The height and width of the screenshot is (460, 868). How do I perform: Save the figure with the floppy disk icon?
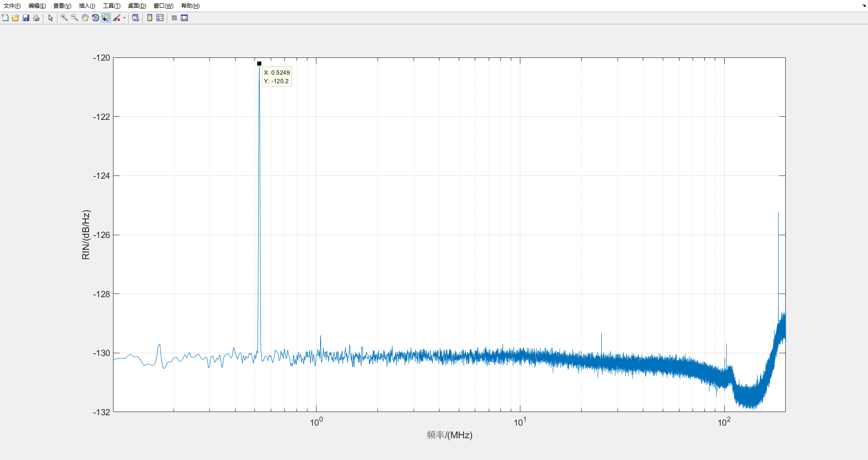26,18
